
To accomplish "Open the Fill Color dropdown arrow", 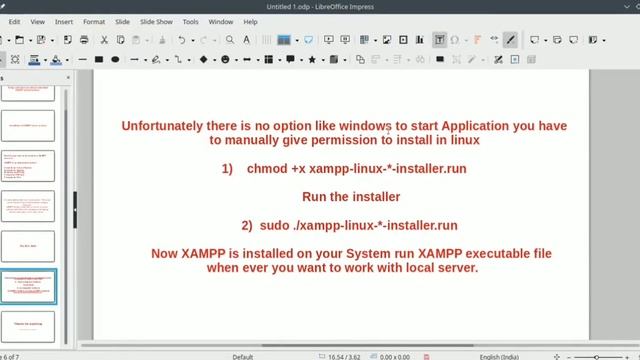I will (67, 60).
